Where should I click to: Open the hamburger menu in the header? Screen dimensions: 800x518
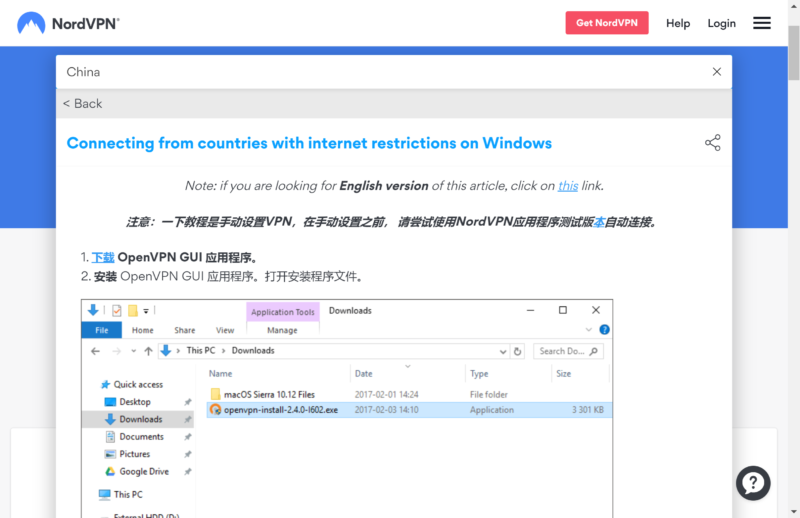[761, 23]
